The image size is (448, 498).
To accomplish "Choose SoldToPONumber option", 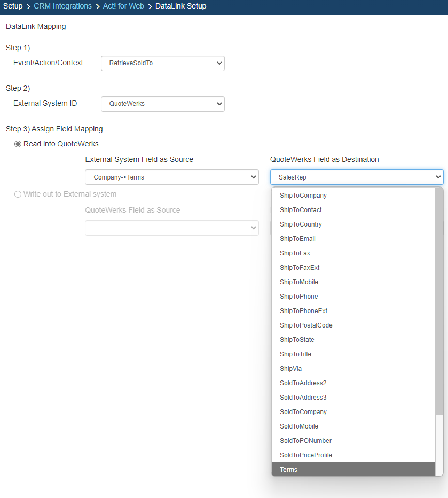I will [x=305, y=441].
